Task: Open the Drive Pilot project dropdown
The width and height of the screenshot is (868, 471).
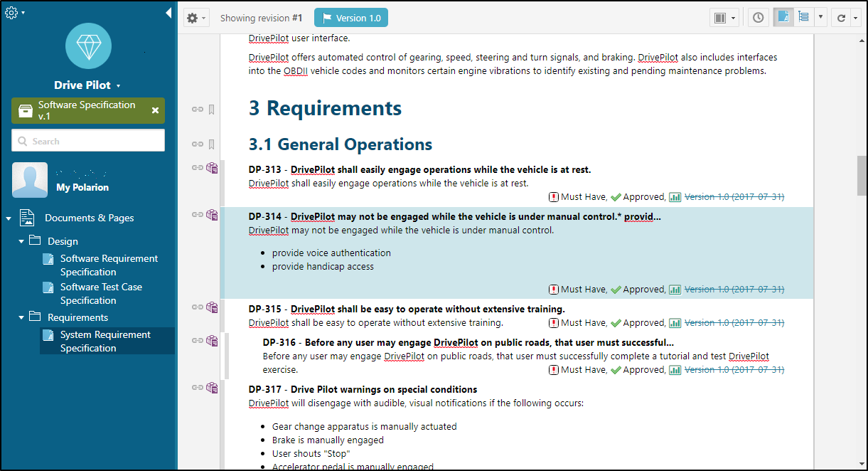Action: 88,85
